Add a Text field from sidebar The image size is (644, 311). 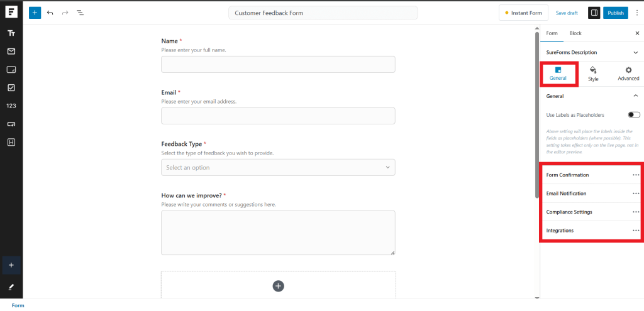[x=11, y=33]
